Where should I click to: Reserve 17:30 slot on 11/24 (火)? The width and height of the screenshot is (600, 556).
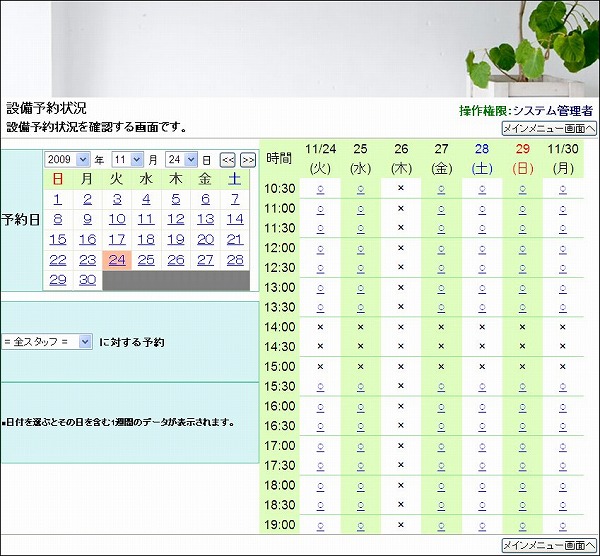click(x=320, y=466)
